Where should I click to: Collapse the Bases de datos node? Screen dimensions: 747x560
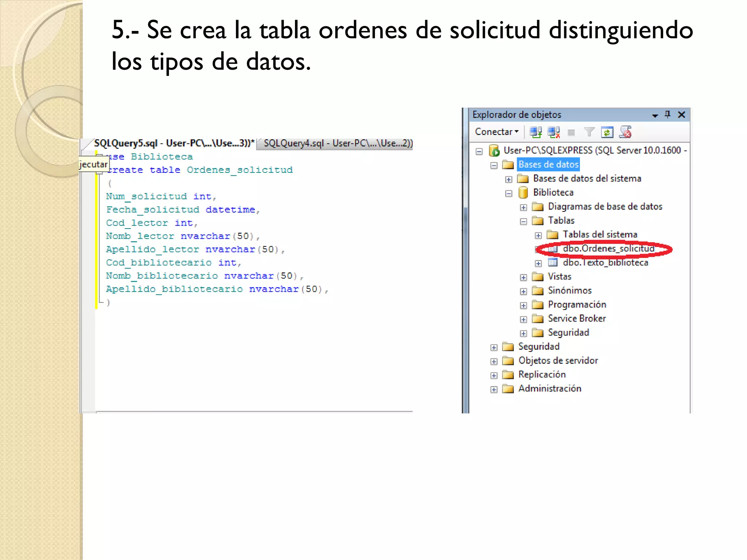click(x=494, y=166)
